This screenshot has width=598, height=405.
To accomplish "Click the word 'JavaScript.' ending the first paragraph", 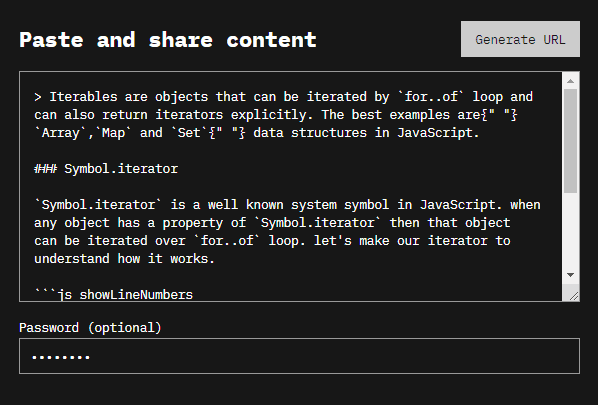I will coord(438,133).
